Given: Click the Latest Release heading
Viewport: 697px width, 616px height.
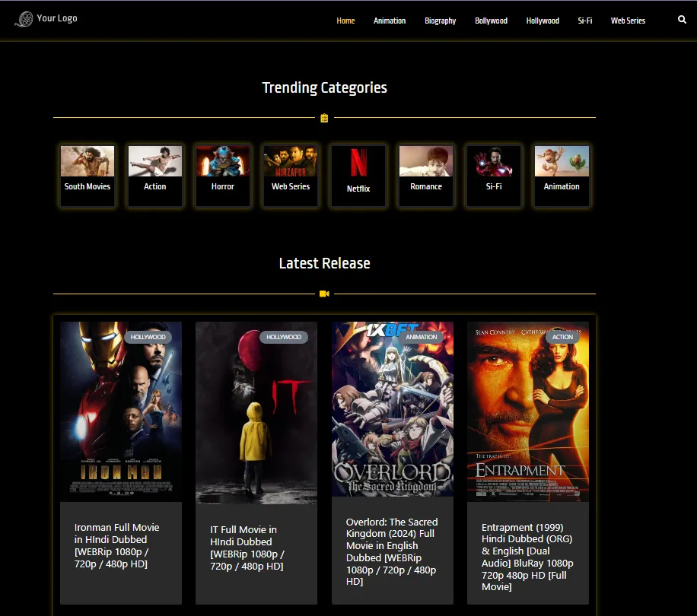Looking at the screenshot, I should tap(324, 263).
